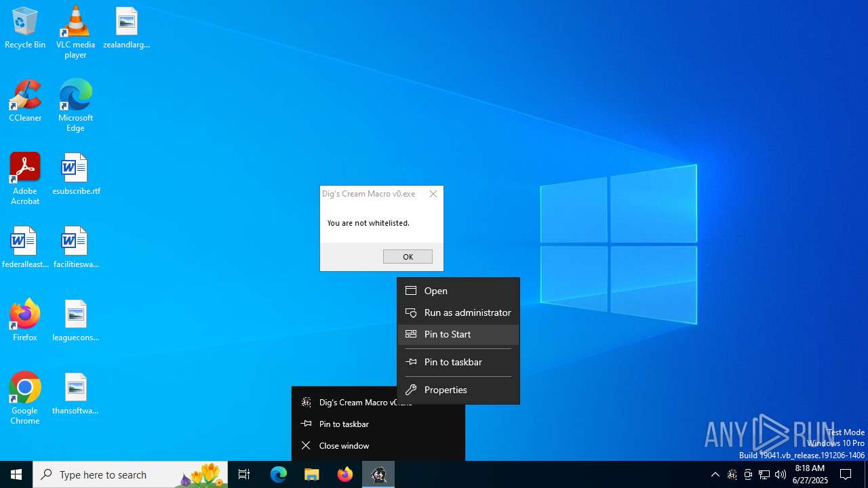Choose Run as administrator in context menu

(458, 312)
